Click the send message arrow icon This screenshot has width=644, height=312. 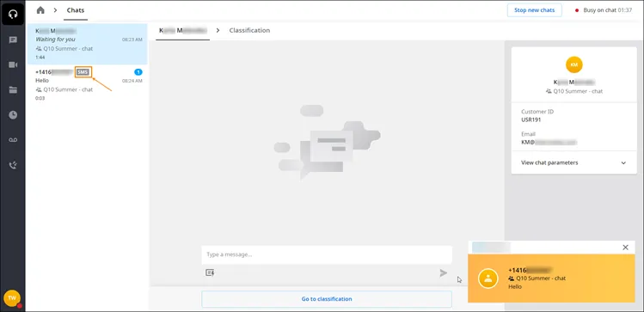[x=443, y=273]
